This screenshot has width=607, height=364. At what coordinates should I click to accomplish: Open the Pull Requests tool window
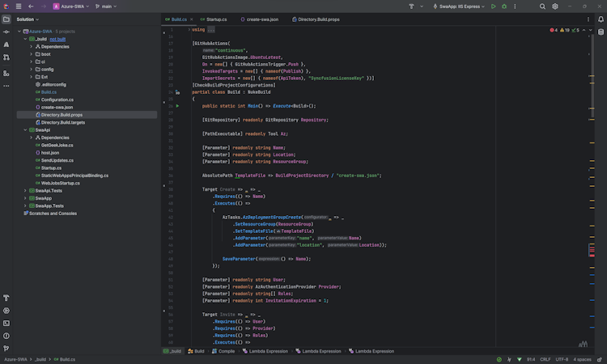tap(6, 57)
